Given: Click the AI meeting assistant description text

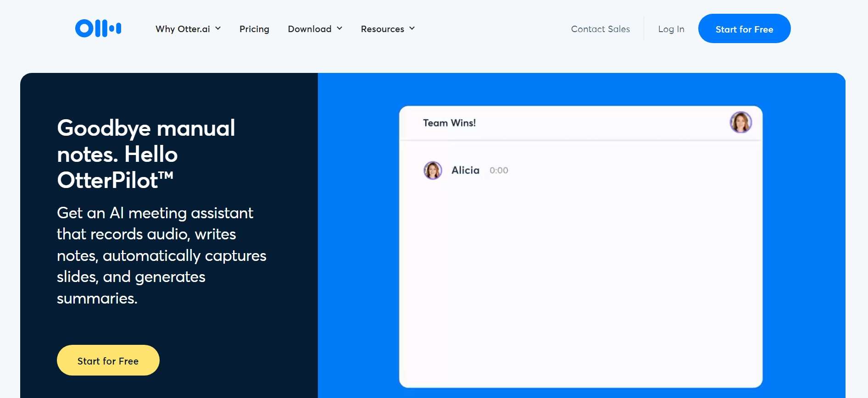Looking at the screenshot, I should [x=161, y=255].
